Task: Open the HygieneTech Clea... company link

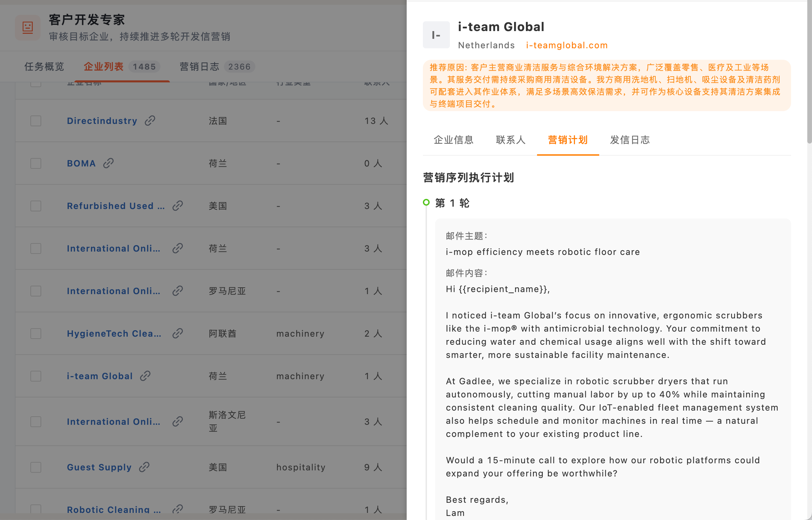Action: point(114,333)
